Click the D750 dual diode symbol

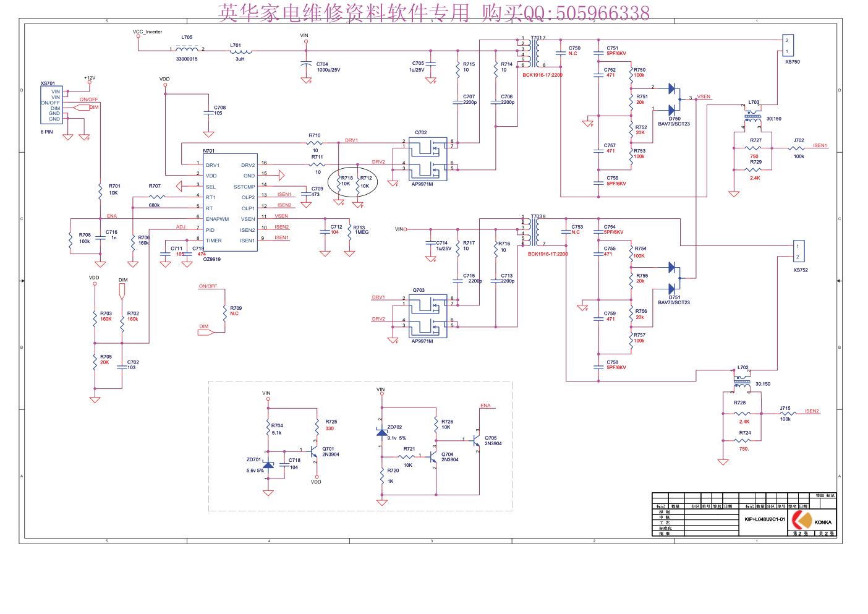point(673,100)
